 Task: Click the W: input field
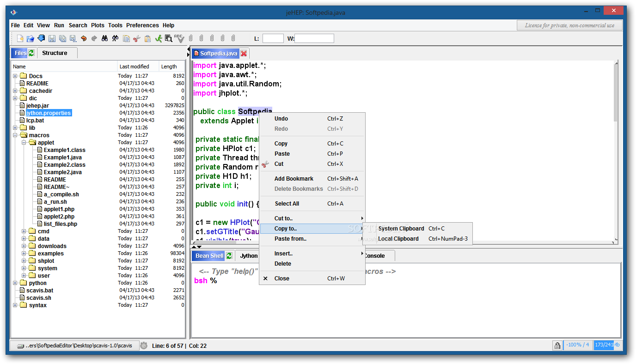[x=314, y=38]
